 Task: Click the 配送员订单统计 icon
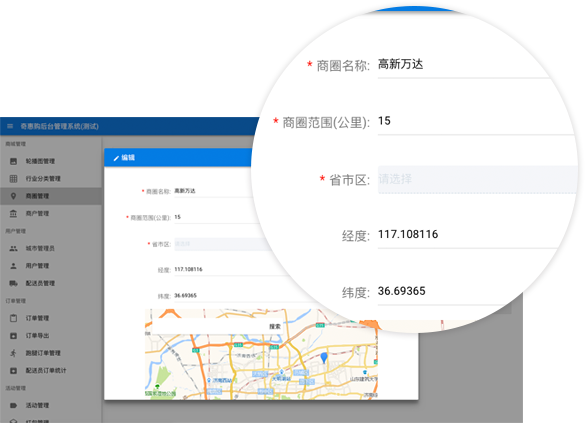(13, 370)
